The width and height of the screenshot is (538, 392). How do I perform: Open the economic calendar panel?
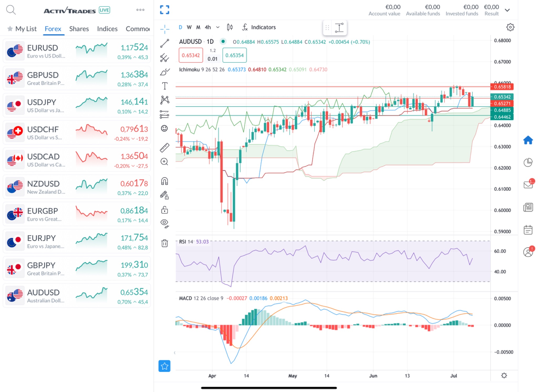[x=528, y=229]
